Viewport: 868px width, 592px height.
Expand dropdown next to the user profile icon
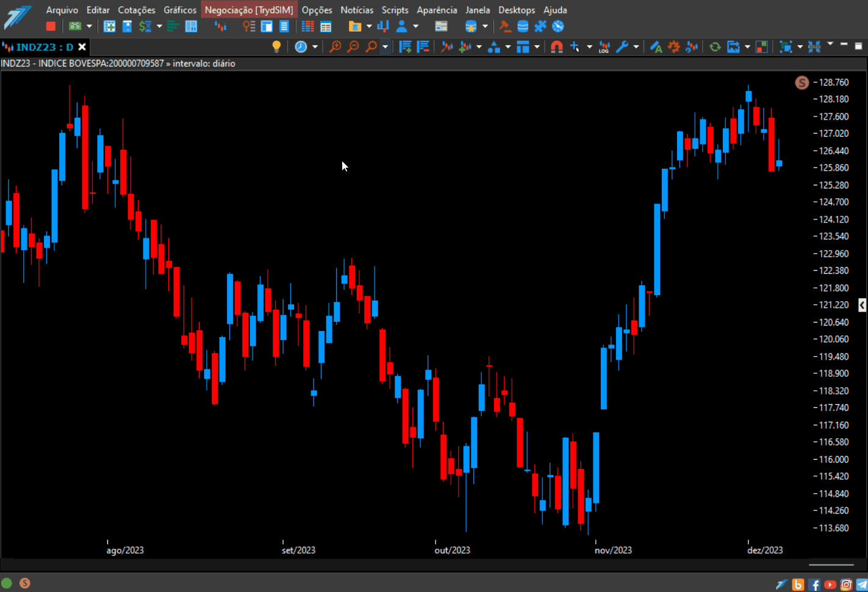point(415,26)
